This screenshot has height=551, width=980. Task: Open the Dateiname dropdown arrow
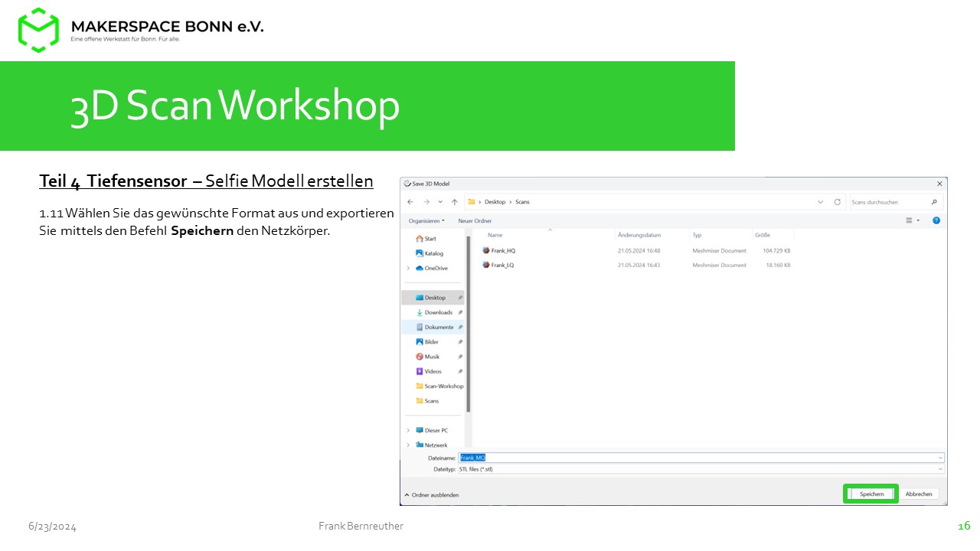(940, 458)
